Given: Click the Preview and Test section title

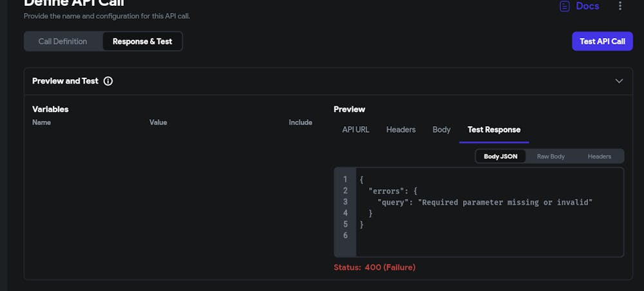Looking at the screenshot, I should tap(65, 81).
